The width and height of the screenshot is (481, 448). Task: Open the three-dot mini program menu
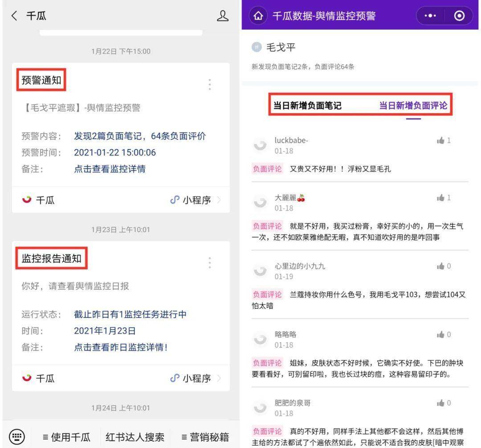pos(430,16)
